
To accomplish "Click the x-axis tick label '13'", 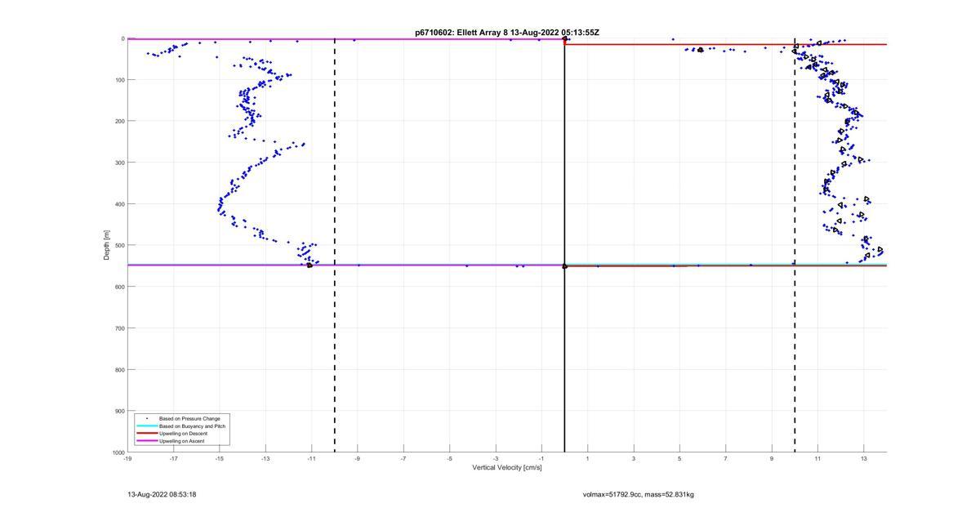I will tap(864, 458).
